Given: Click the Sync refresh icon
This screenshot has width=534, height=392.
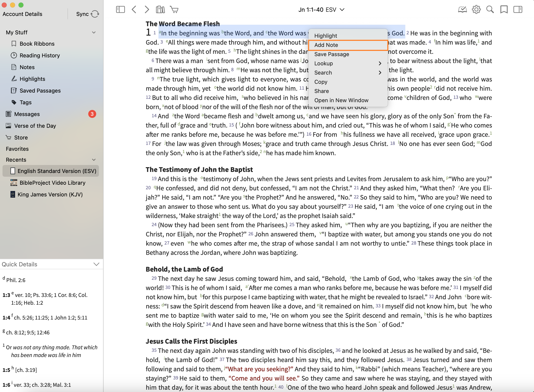Looking at the screenshot, I should 95,14.
